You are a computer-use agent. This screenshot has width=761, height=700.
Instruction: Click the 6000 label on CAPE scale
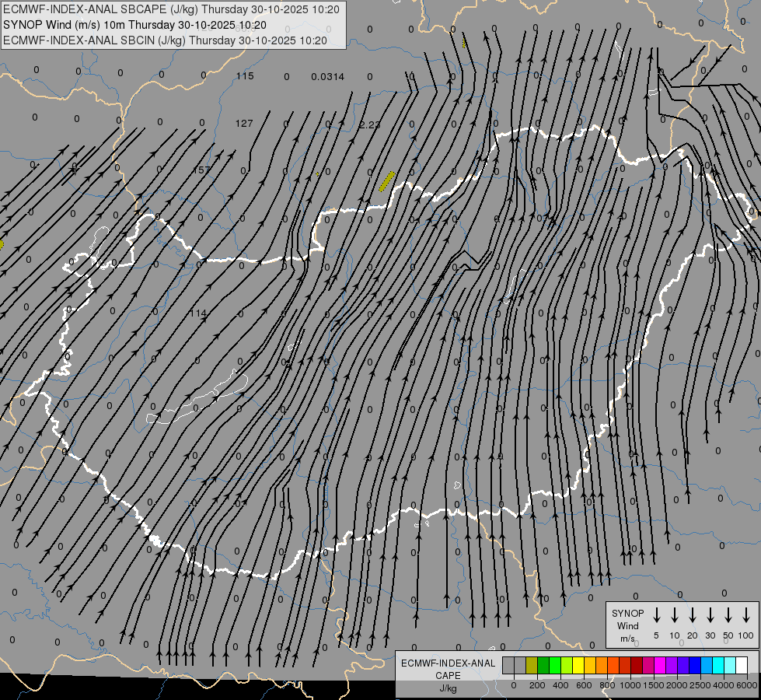tap(747, 685)
